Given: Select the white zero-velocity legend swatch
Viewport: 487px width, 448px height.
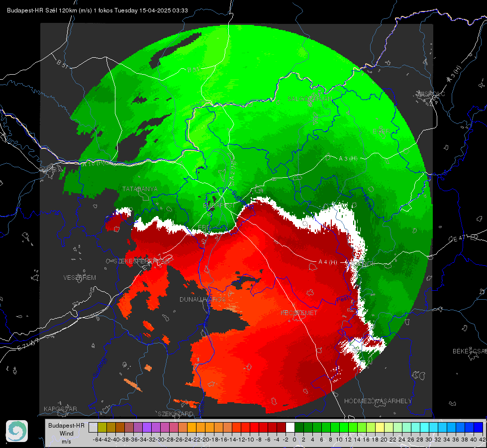Looking at the screenshot, I should 290,427.
